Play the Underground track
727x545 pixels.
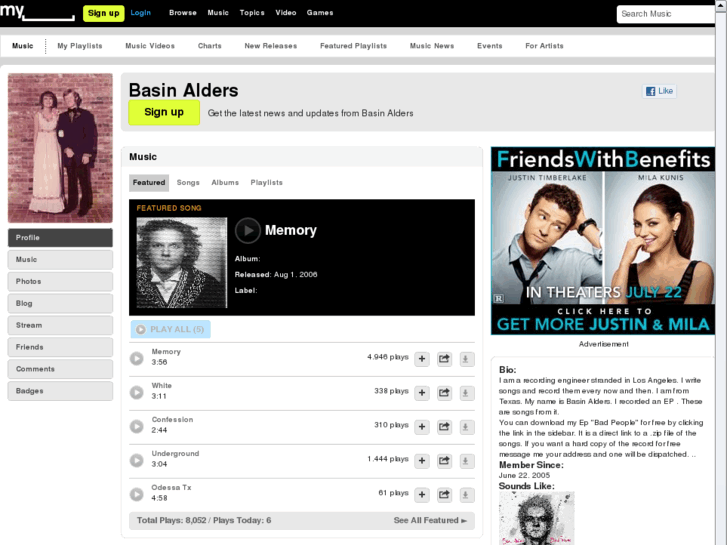(137, 460)
